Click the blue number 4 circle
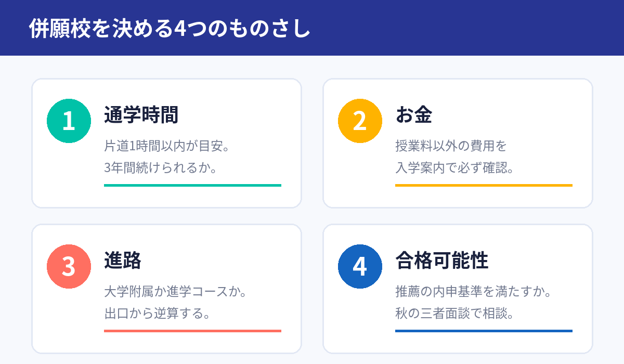The height and width of the screenshot is (364, 624). 360,267
